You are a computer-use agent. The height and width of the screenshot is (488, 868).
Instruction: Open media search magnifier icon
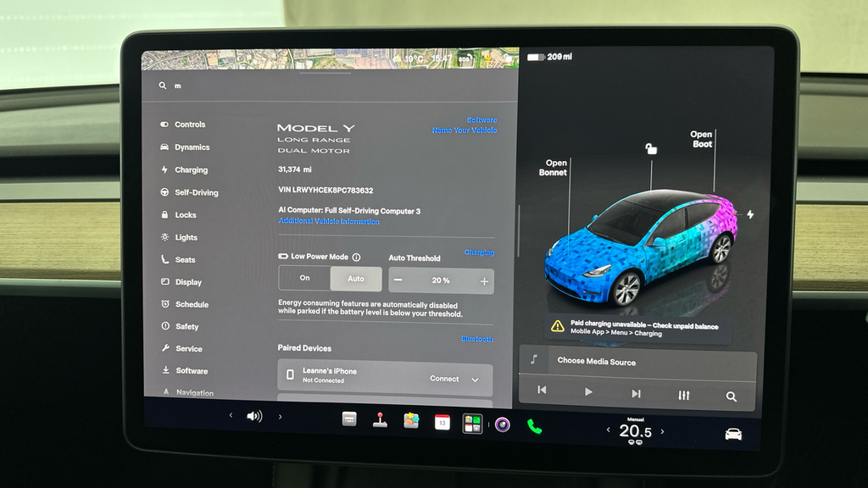click(x=732, y=396)
